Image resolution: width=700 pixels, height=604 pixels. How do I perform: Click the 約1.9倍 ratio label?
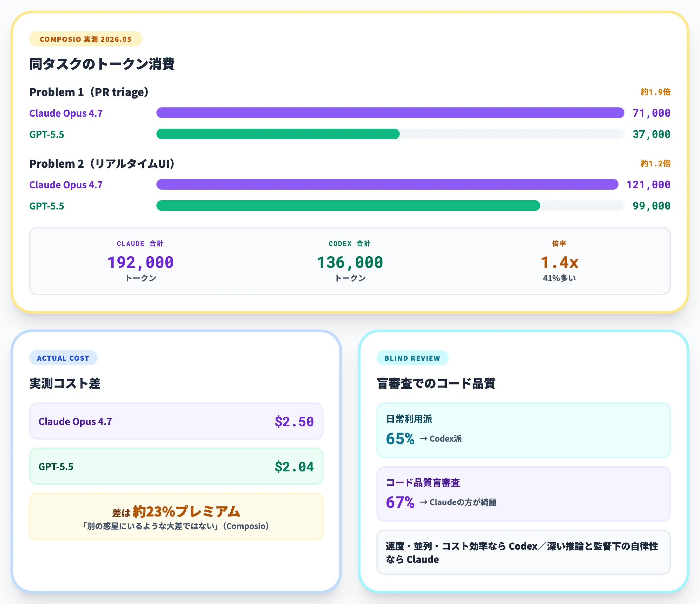655,92
